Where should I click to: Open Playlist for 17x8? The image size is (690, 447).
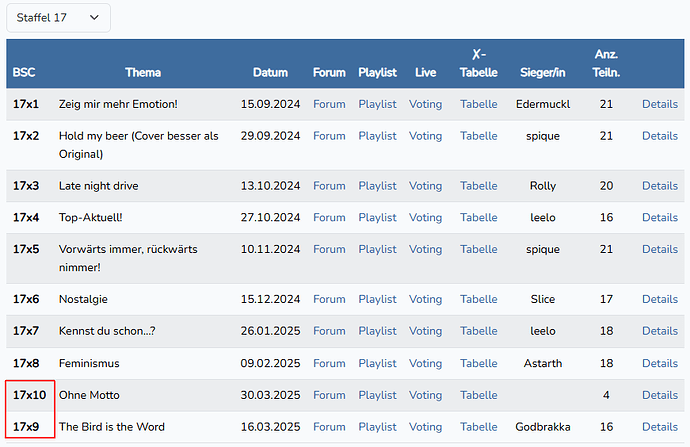(377, 364)
